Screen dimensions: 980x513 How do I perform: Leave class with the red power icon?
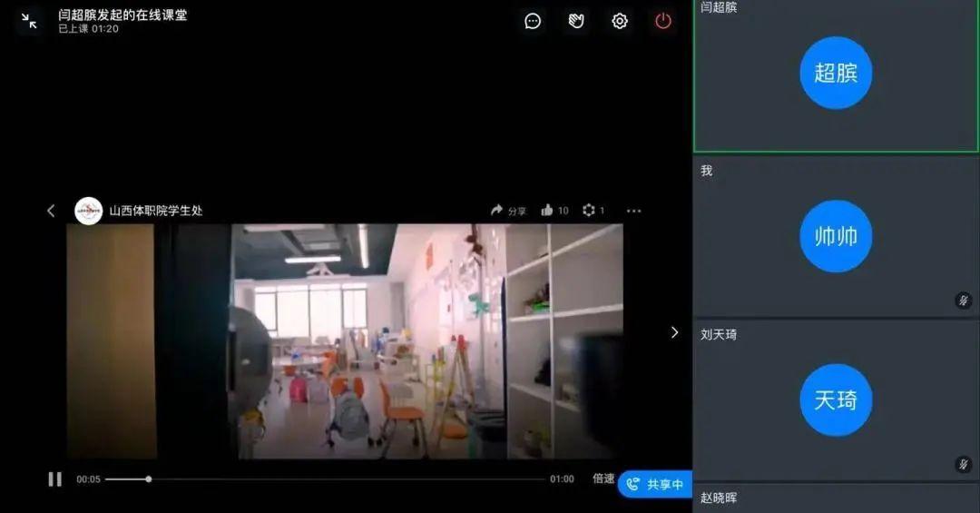coord(663,21)
